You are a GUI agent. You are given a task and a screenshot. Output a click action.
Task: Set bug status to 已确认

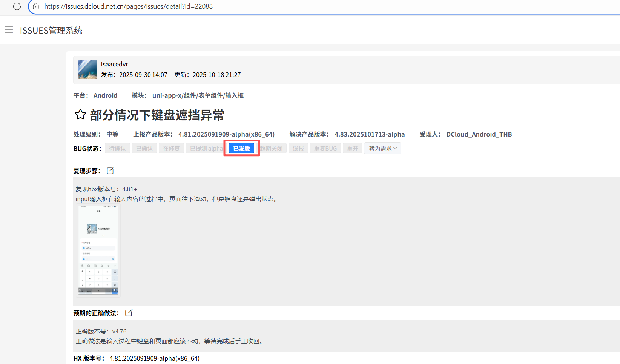click(x=144, y=148)
